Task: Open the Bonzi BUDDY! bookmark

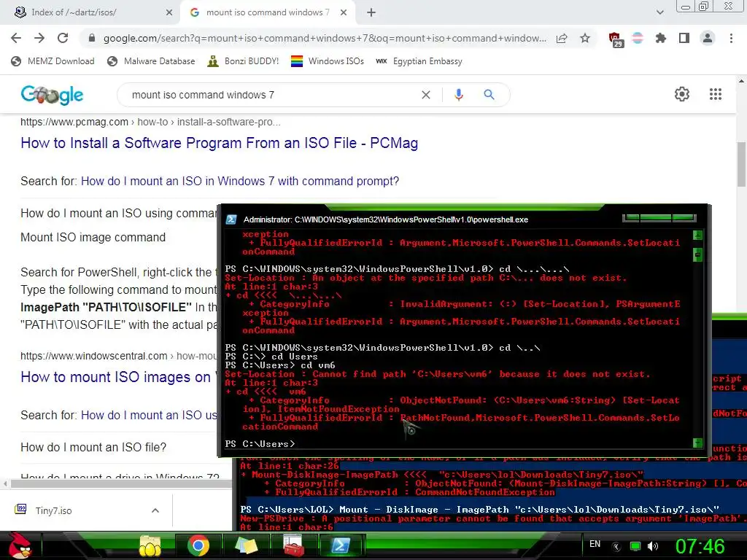Action: (243, 61)
